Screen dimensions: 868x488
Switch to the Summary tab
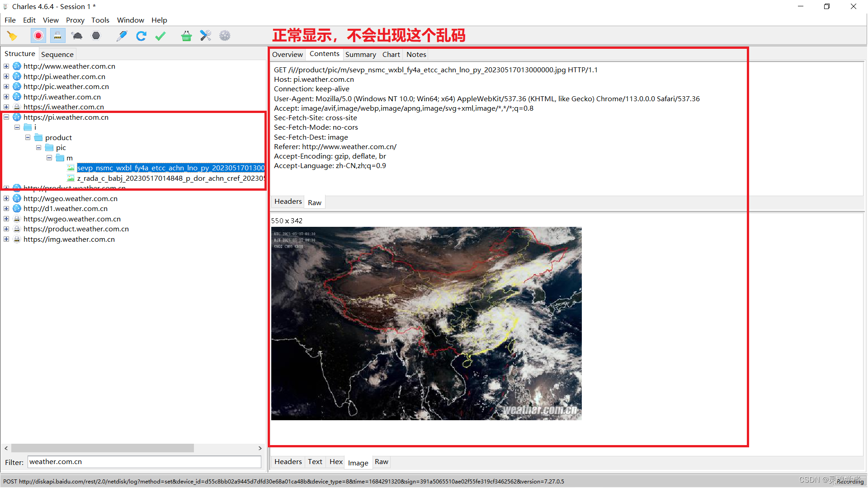(x=360, y=54)
